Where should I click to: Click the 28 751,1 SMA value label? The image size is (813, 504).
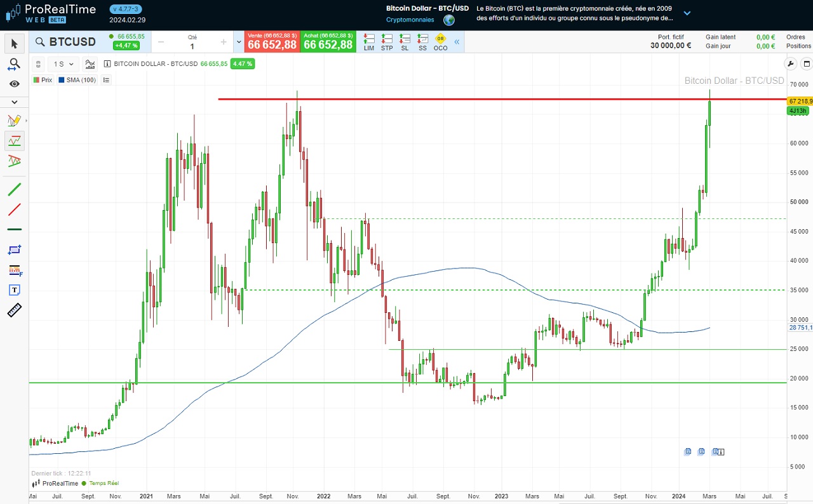click(800, 328)
